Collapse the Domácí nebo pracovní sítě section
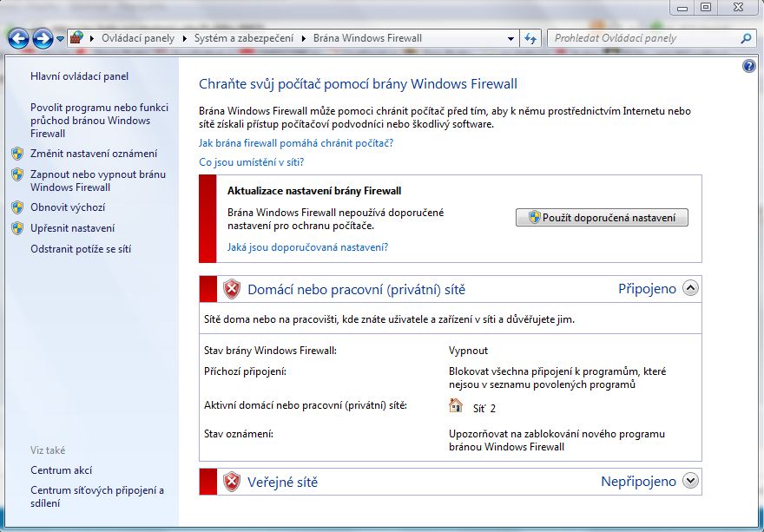Screen dimensions: 764x532 tap(690, 289)
